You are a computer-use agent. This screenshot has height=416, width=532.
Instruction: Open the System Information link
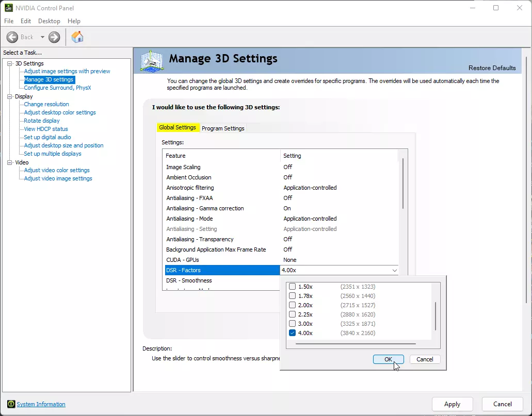tap(41, 404)
